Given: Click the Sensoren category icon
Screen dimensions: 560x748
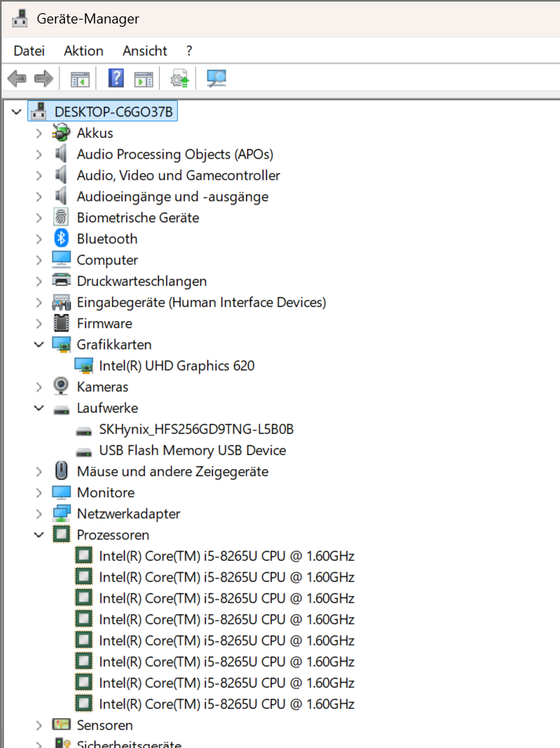Looking at the screenshot, I should point(61,725).
